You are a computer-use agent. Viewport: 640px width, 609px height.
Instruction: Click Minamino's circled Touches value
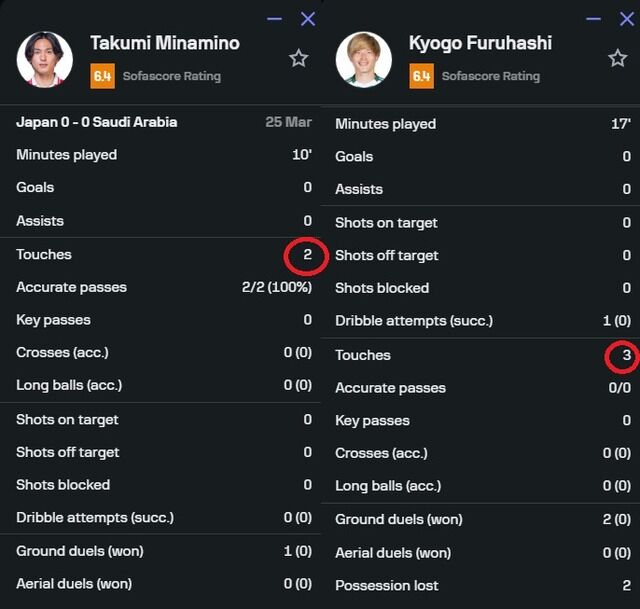click(x=307, y=255)
